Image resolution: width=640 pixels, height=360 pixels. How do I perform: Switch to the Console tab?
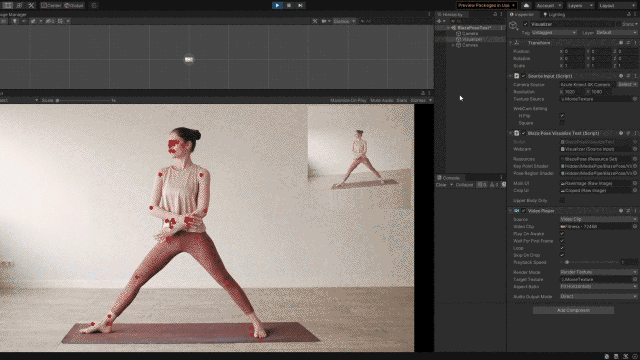[448, 178]
